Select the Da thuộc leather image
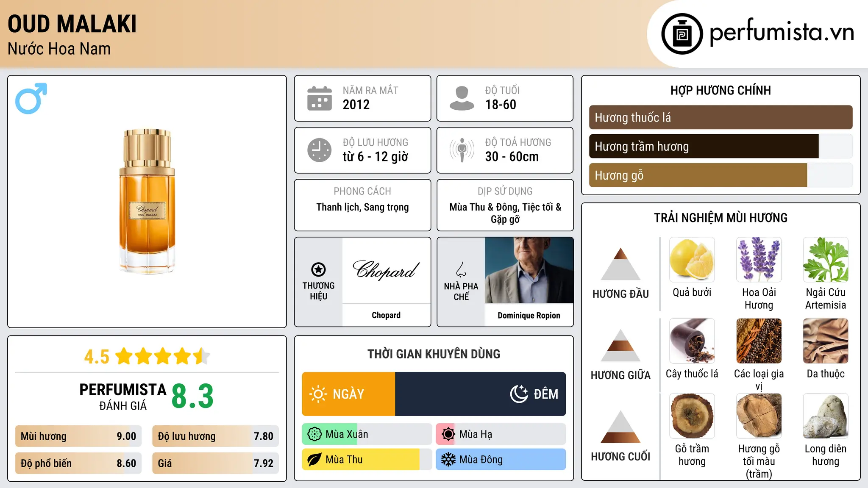868x488 pixels. click(x=826, y=341)
